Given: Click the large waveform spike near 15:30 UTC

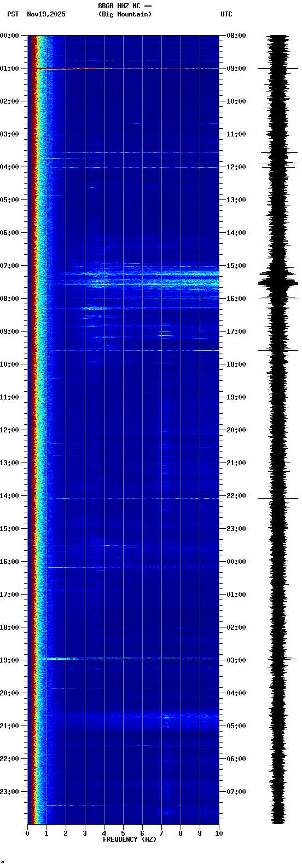Looking at the screenshot, I should (278, 283).
